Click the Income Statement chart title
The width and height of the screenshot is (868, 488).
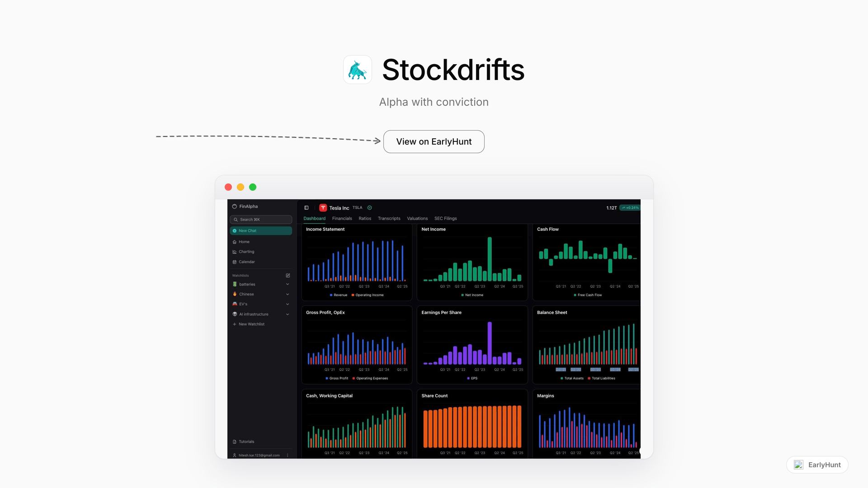tap(325, 230)
